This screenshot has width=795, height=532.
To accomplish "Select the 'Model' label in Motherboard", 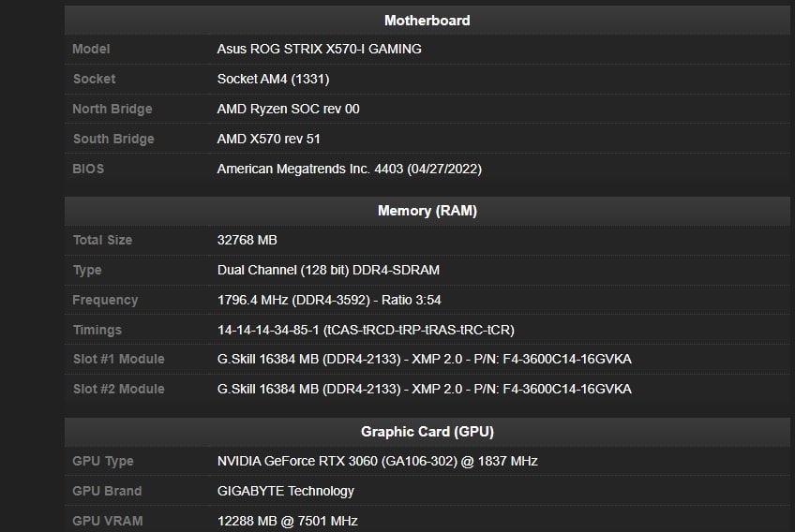I will click(x=91, y=49).
